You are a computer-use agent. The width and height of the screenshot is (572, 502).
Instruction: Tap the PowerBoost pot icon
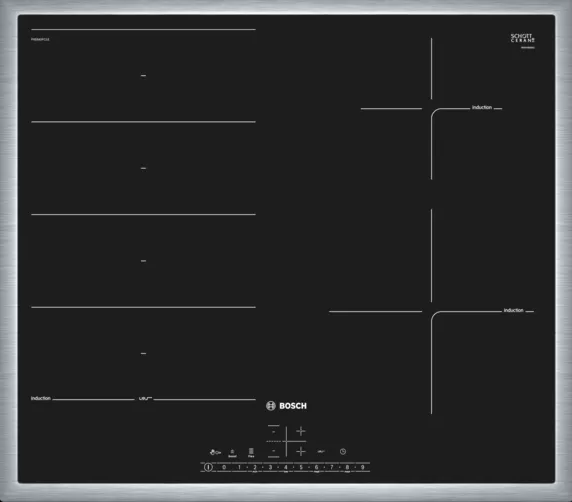point(232,453)
